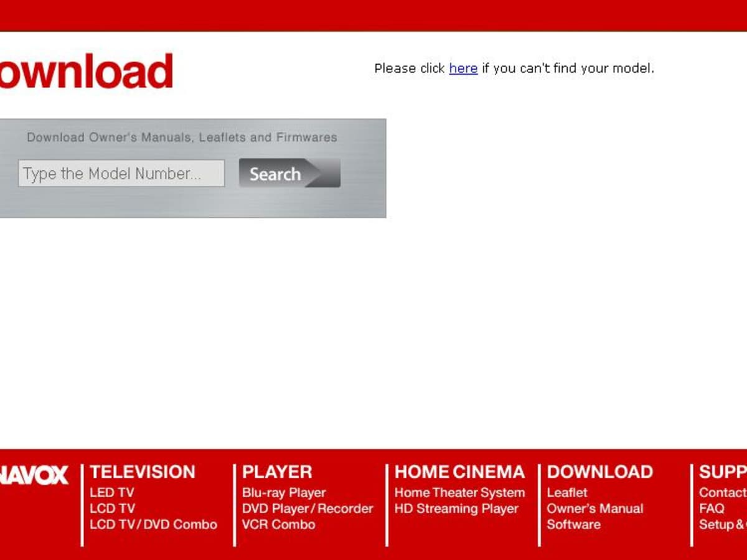Image resolution: width=747 pixels, height=560 pixels.
Task: Open the FAQ link under Support
Action: click(x=712, y=508)
